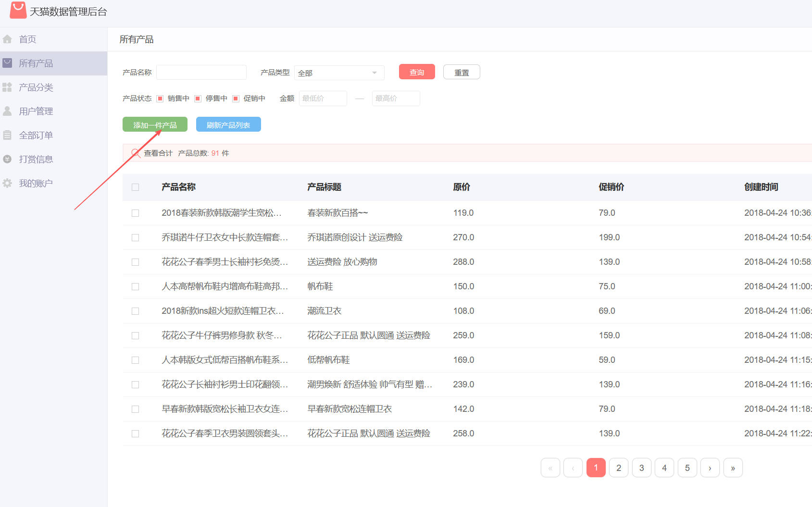Check the 人本韩版女式低帮 row checkbox
The image size is (812, 507).
tap(136, 360)
